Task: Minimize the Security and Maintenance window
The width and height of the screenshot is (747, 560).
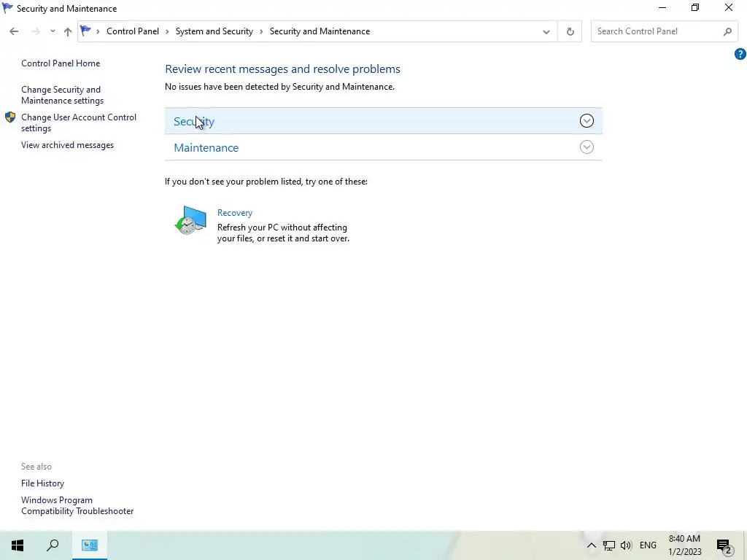Action: point(662,8)
